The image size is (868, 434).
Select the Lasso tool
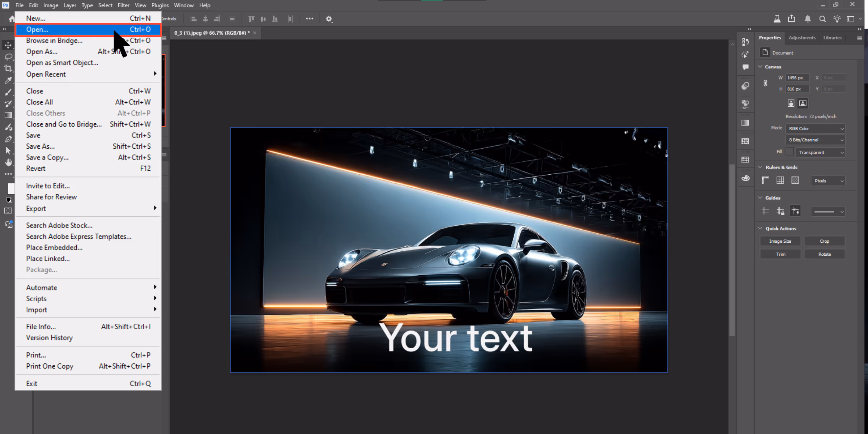point(8,57)
